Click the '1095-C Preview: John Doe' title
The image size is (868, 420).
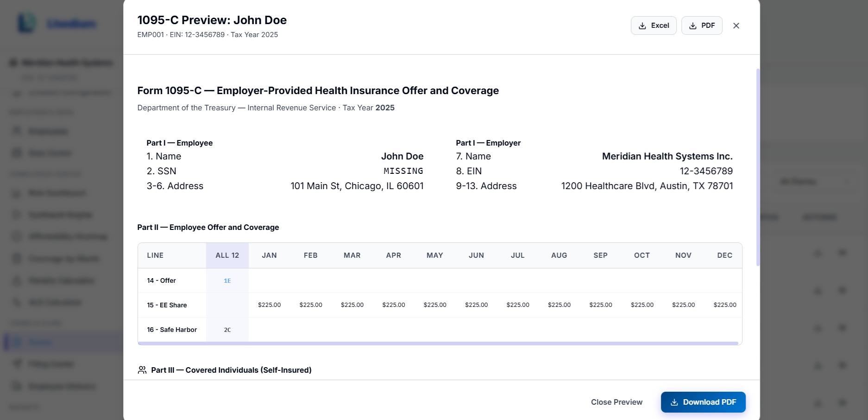tap(212, 20)
